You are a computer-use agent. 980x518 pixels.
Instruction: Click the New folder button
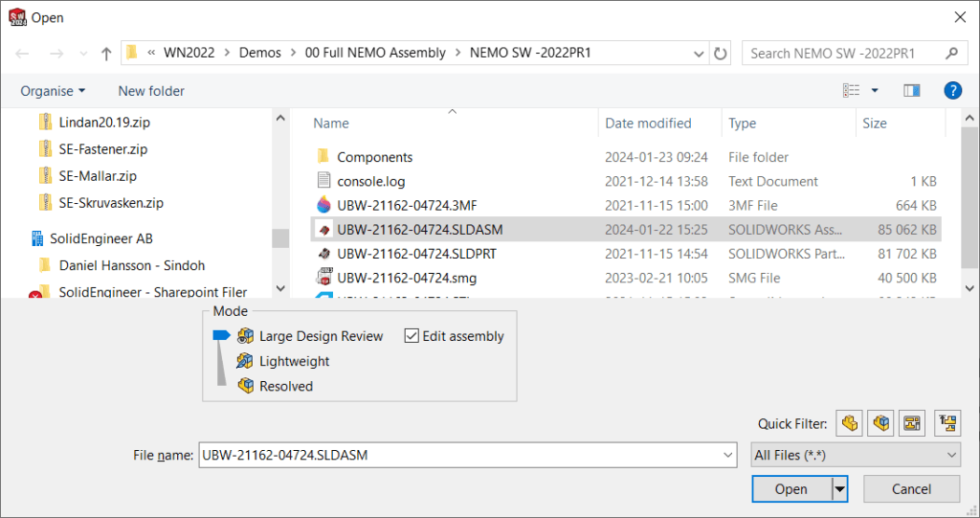(x=151, y=91)
